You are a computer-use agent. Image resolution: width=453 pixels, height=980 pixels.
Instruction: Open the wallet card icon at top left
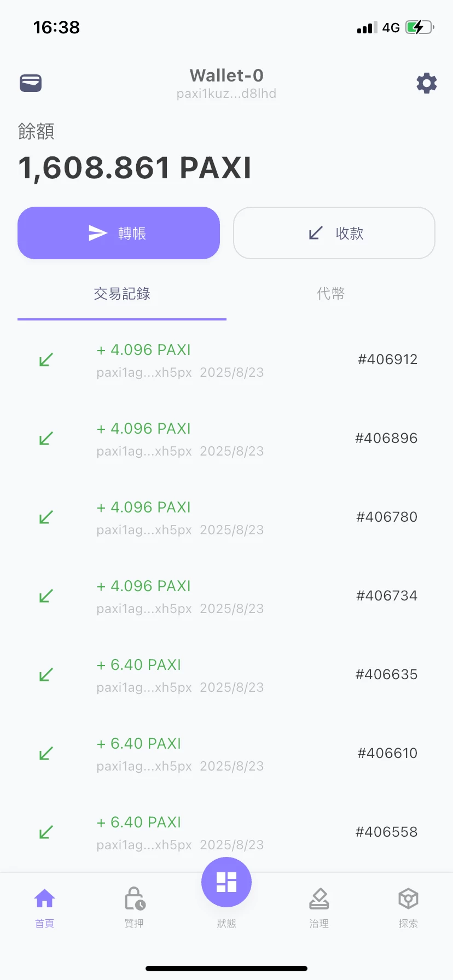coord(31,83)
